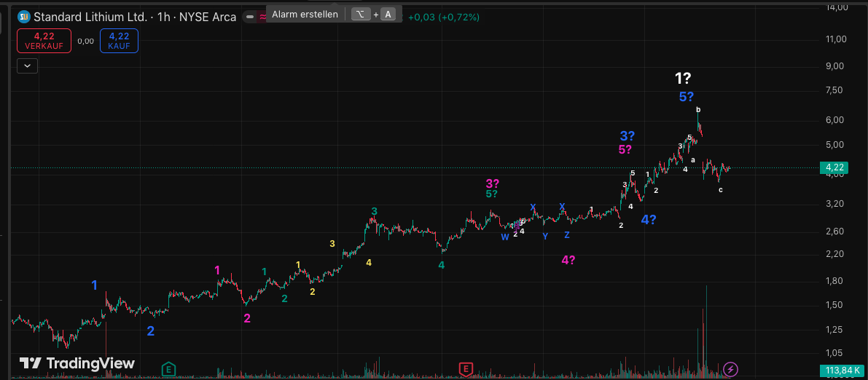Click the purple lightning bolt icon
Screen dimensions: 868x380
[730, 369]
